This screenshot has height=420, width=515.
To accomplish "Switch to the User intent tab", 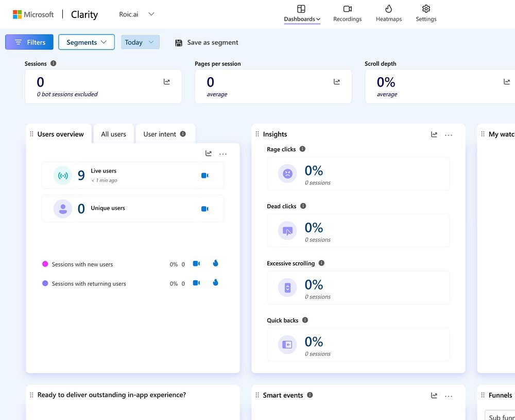I will tap(165, 134).
